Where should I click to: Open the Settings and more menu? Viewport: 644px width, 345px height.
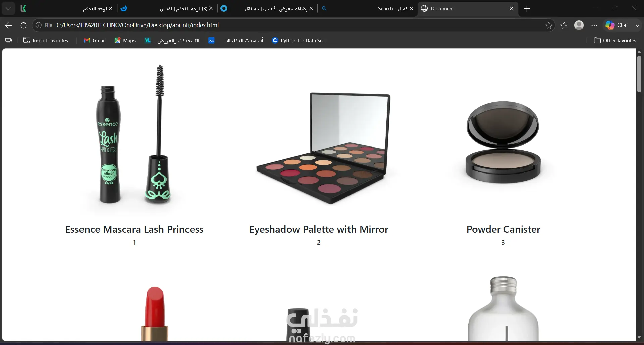594,25
